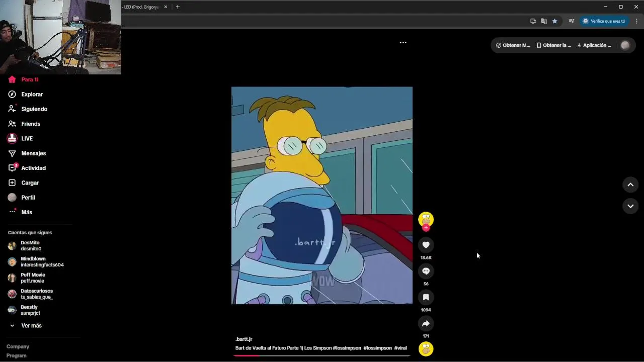Click the Aplicación download button
Screen dimensions: 644x362
click(594, 45)
